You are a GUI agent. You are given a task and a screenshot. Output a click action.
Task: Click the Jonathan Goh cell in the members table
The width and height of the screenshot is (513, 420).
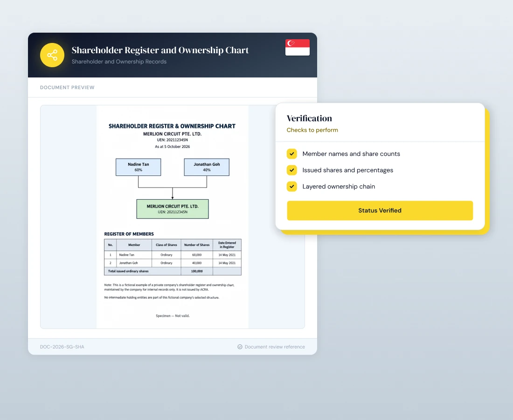(134, 263)
